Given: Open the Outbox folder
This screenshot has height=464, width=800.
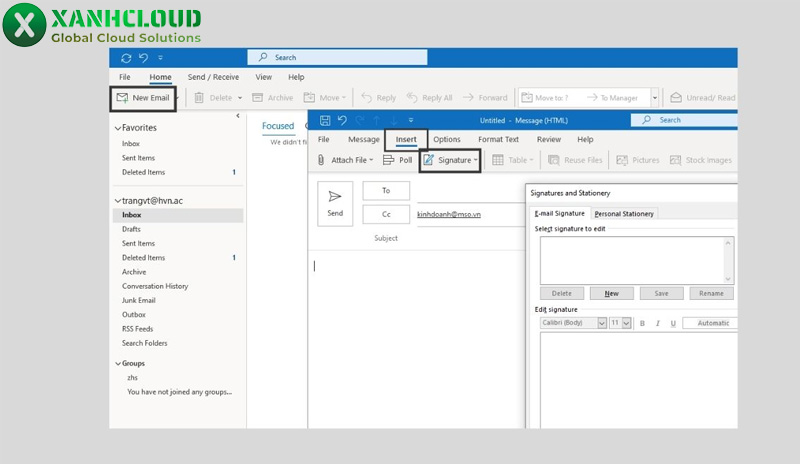Looking at the screenshot, I should click(134, 315).
